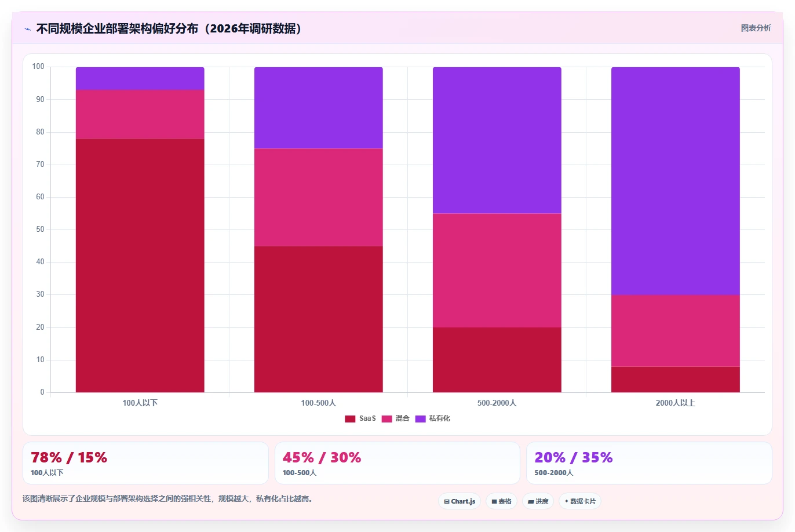Select the 私有化 segment of 100人以下 bar
Image resolution: width=795 pixels, height=532 pixels.
[140, 78]
